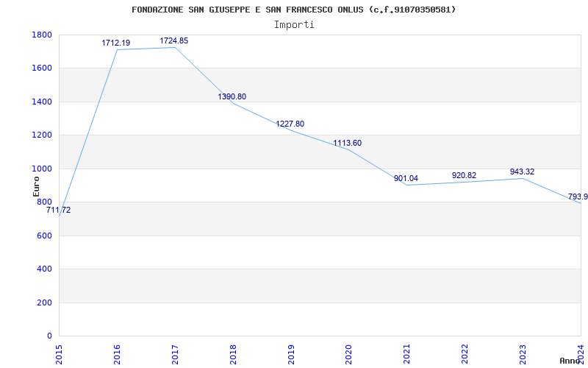The height and width of the screenshot is (368, 588).
Task: Click the 2023 x-axis year label
Action: (523, 355)
